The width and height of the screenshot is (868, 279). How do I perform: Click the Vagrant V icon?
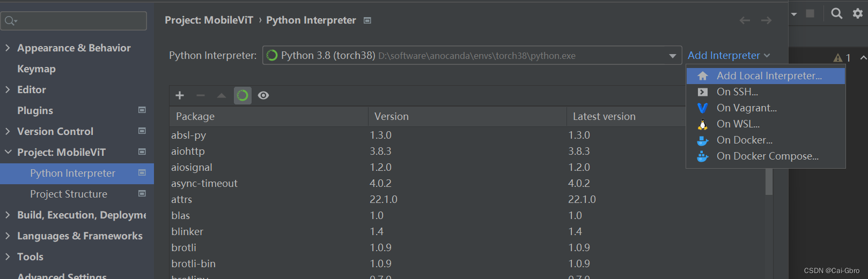point(703,108)
